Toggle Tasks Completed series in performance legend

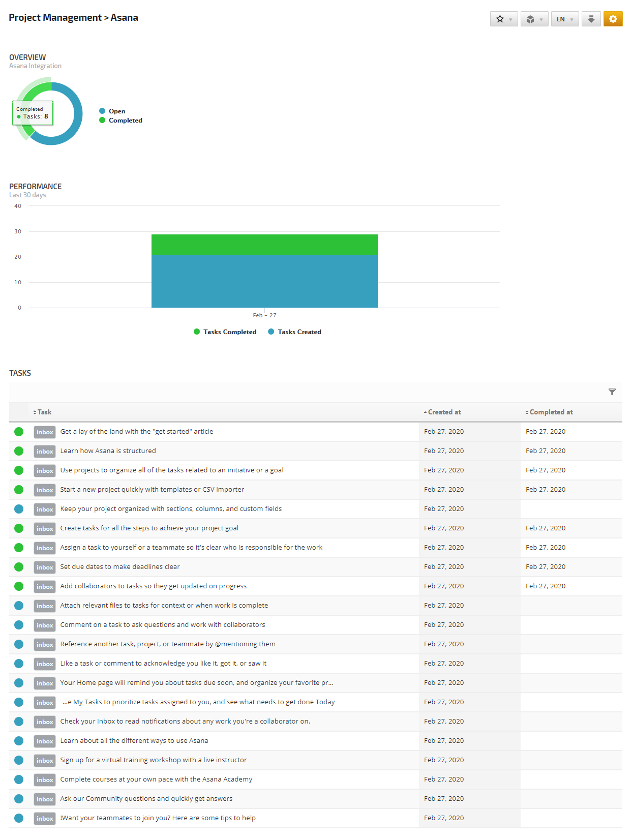pyautogui.click(x=225, y=332)
